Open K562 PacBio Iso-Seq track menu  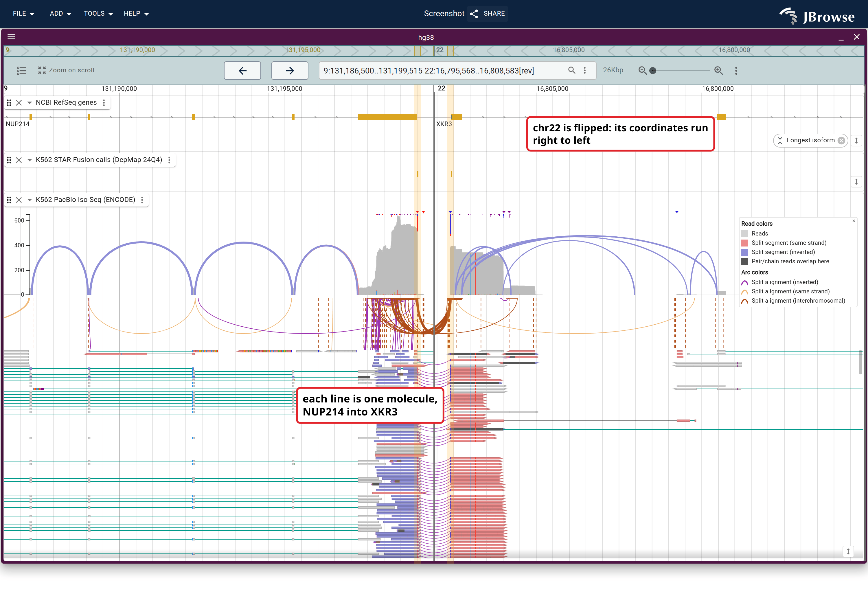pyautogui.click(x=142, y=200)
